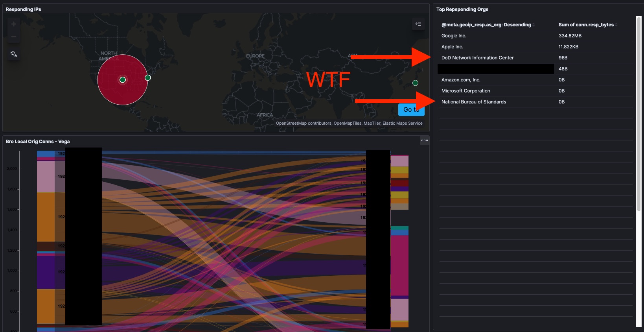Click the 96B value in DoD row

tap(563, 58)
